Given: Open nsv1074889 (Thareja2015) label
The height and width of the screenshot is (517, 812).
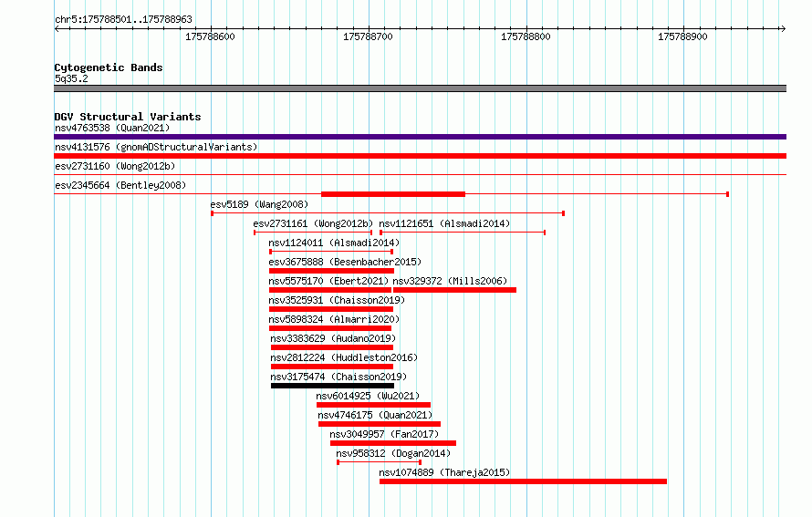Looking at the screenshot, I should [444, 472].
